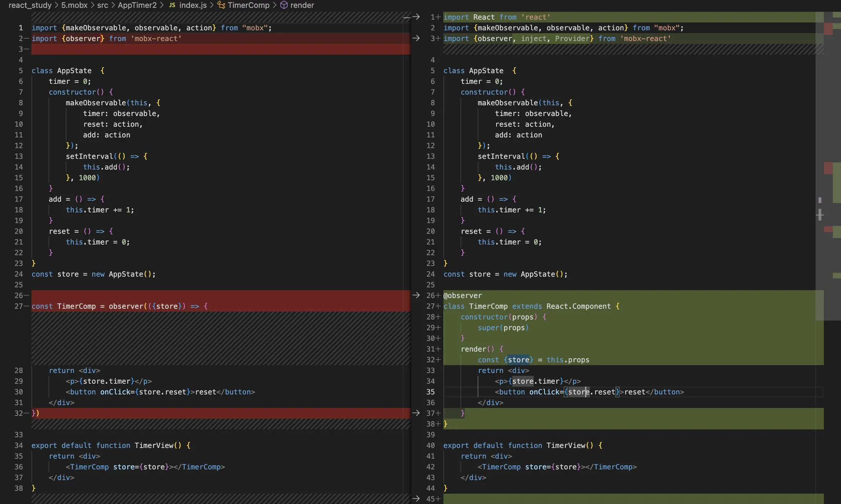Click the render method cube icon in breadcrumbs
Viewport: 841px width, 504px height.
[284, 5]
